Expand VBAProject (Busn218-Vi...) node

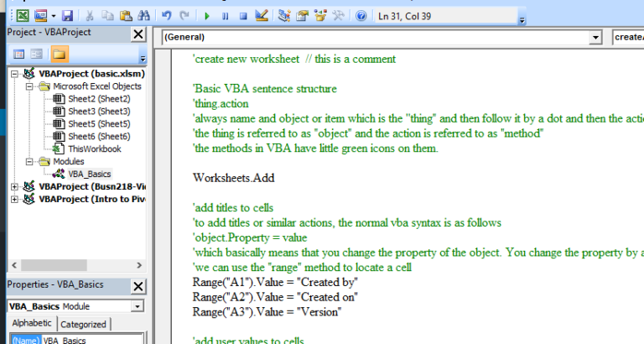[x=14, y=186]
